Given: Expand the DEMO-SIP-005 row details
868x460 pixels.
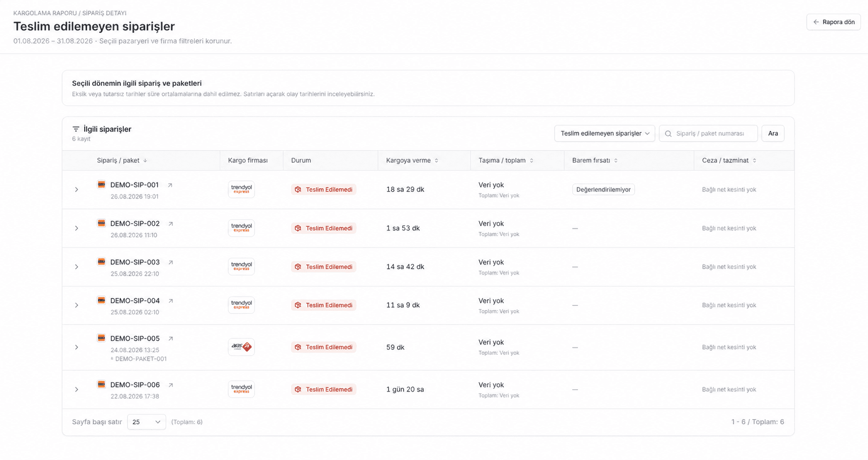Looking at the screenshot, I should click(77, 347).
